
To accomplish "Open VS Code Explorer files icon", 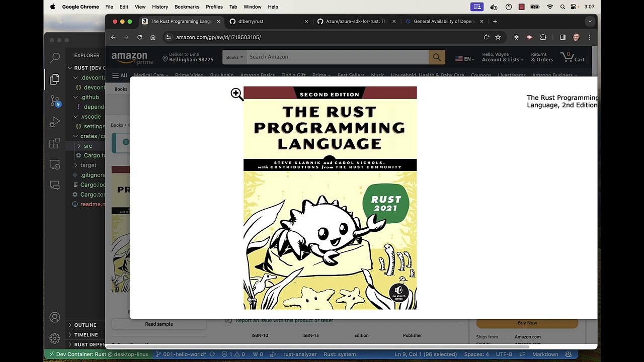I will click(55, 79).
